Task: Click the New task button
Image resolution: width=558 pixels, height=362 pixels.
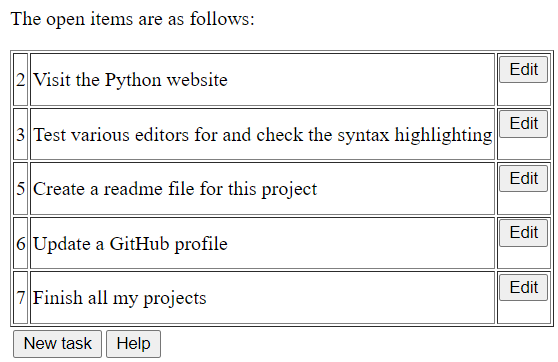Action: 57,344
